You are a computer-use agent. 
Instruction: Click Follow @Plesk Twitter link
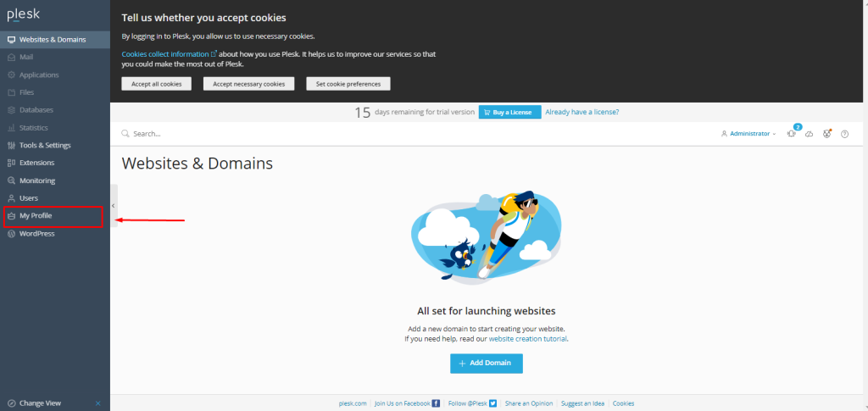[x=472, y=404]
